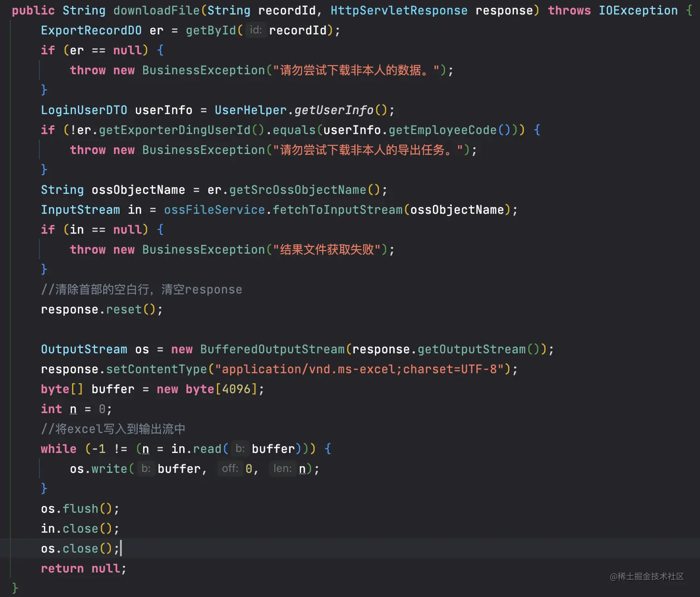Click response.reset() call
Image resolution: width=700 pixels, height=597 pixels.
pos(101,309)
